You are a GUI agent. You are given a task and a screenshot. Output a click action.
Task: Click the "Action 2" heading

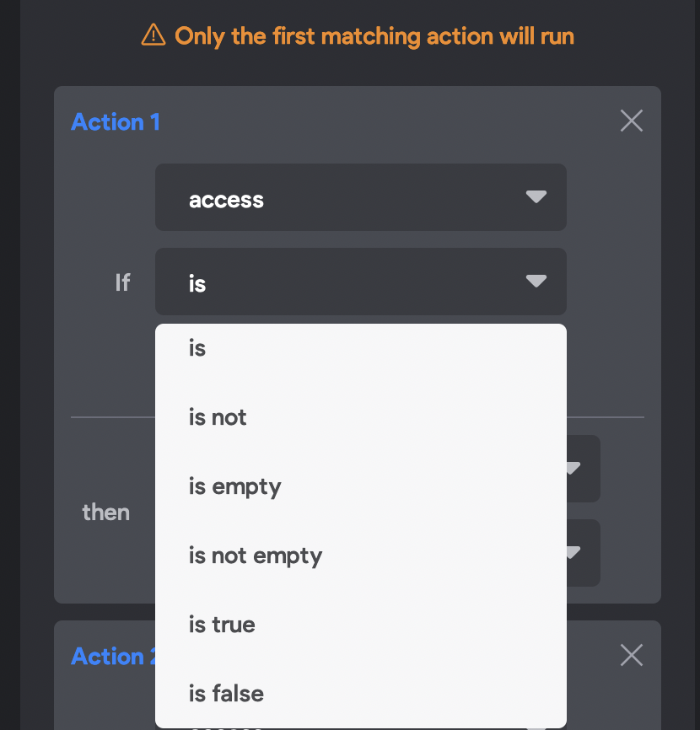coord(110,657)
